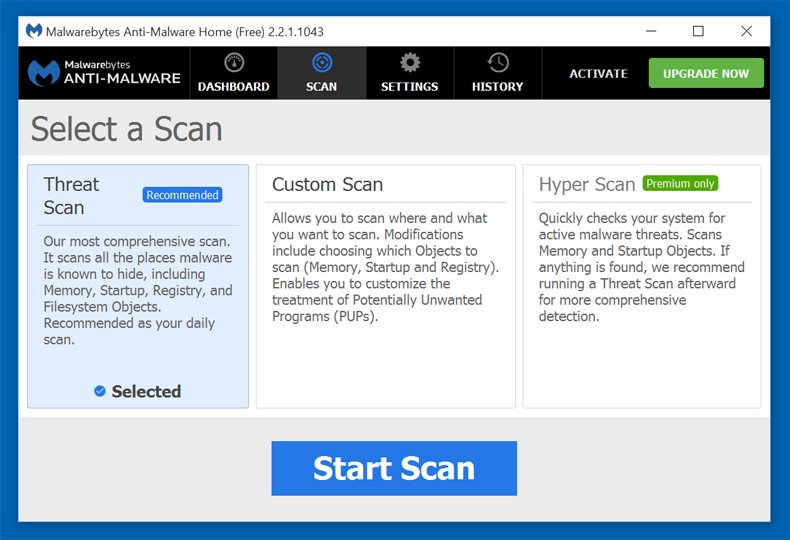Close the Malwarebytes window
This screenshot has height=540, width=790.
coord(747,31)
